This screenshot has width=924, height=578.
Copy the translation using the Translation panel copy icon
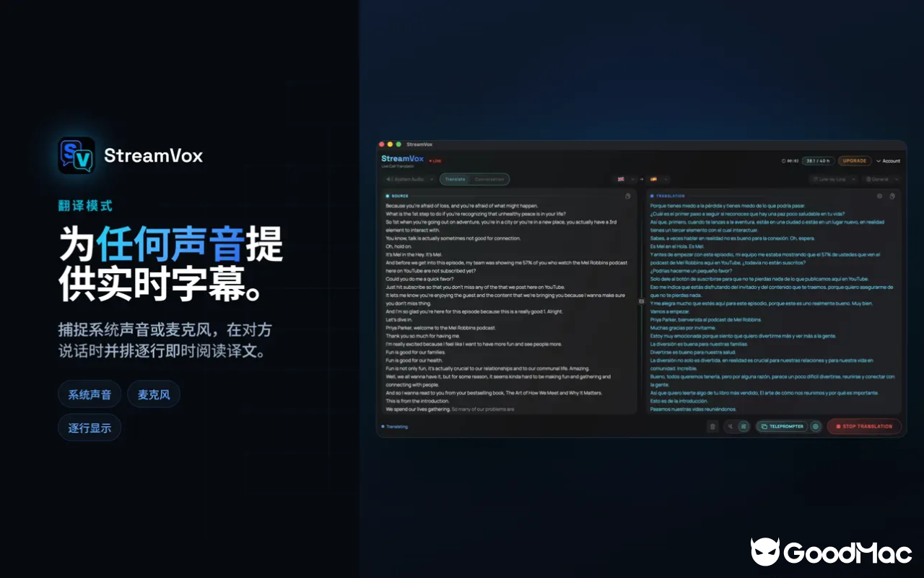tap(892, 196)
